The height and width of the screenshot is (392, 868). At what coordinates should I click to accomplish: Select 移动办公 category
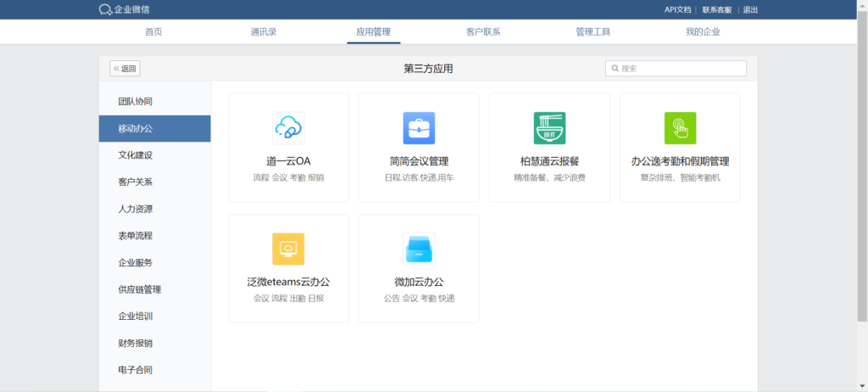pos(155,129)
